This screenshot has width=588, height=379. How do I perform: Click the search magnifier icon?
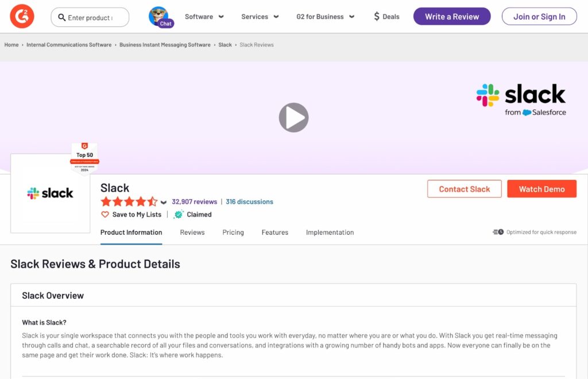click(x=62, y=17)
